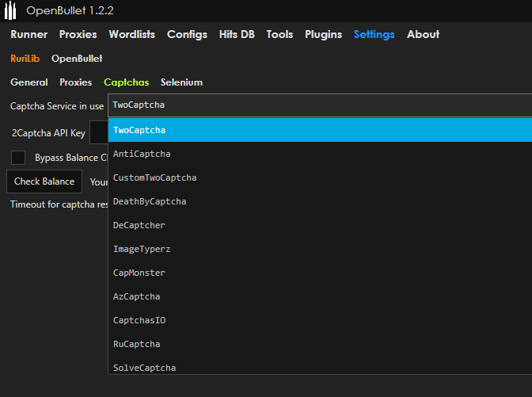Image resolution: width=532 pixels, height=397 pixels.
Task: Click the 2Captcha API Key input field
Action: [99, 133]
